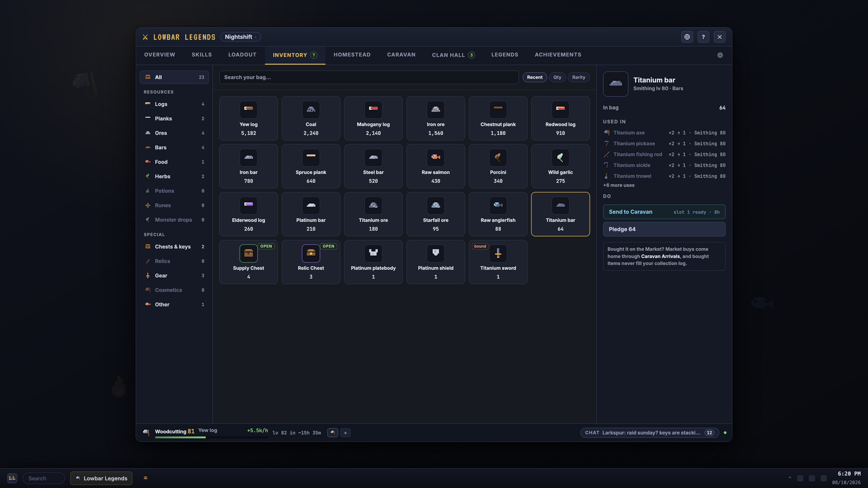Open the Titanium fishing rod recipe row
The width and height of the screenshot is (868, 488).
pyautogui.click(x=664, y=155)
